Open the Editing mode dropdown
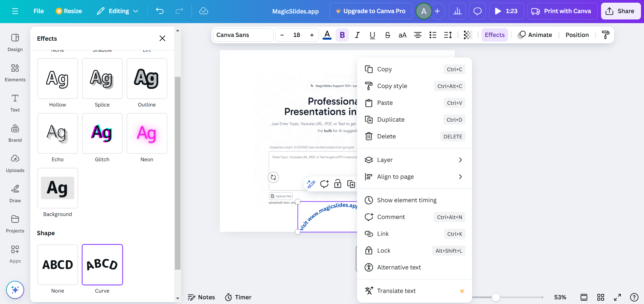 [117, 11]
